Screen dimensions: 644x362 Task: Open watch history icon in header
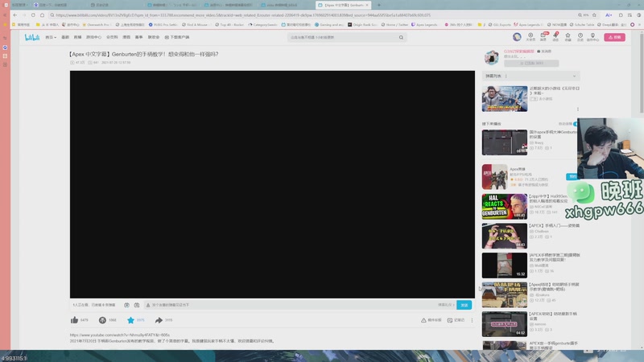pos(580,37)
